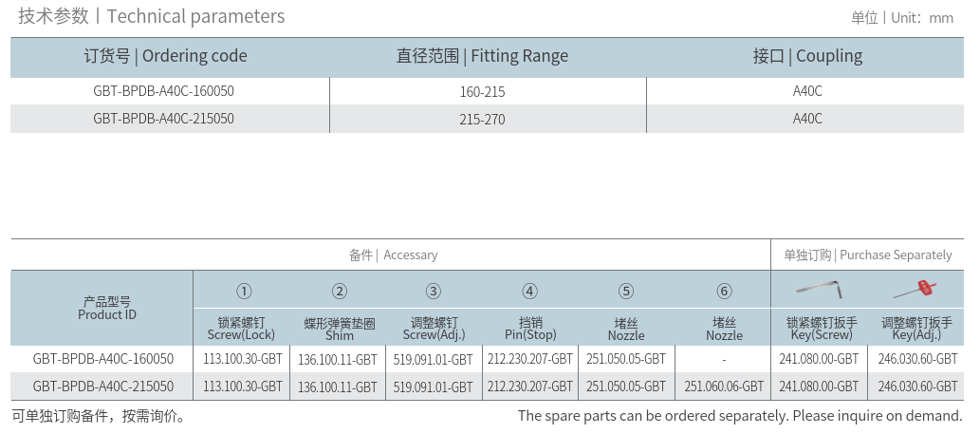Click the circled number 1 icon
Image resolution: width=980 pixels, height=434 pixels.
pyautogui.click(x=244, y=292)
